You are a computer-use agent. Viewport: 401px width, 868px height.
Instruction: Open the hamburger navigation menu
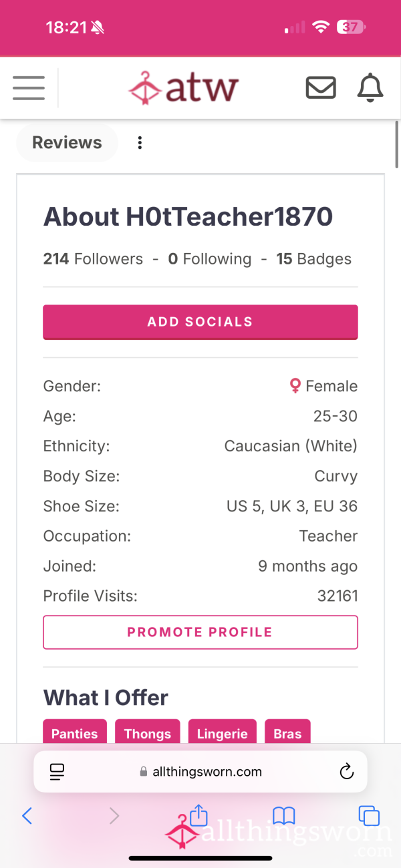click(29, 88)
